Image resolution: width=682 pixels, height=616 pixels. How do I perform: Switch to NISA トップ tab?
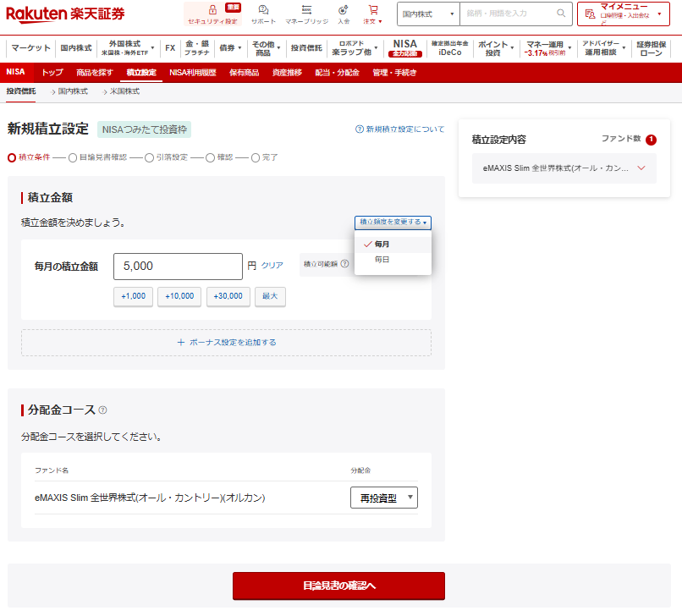[x=52, y=72]
